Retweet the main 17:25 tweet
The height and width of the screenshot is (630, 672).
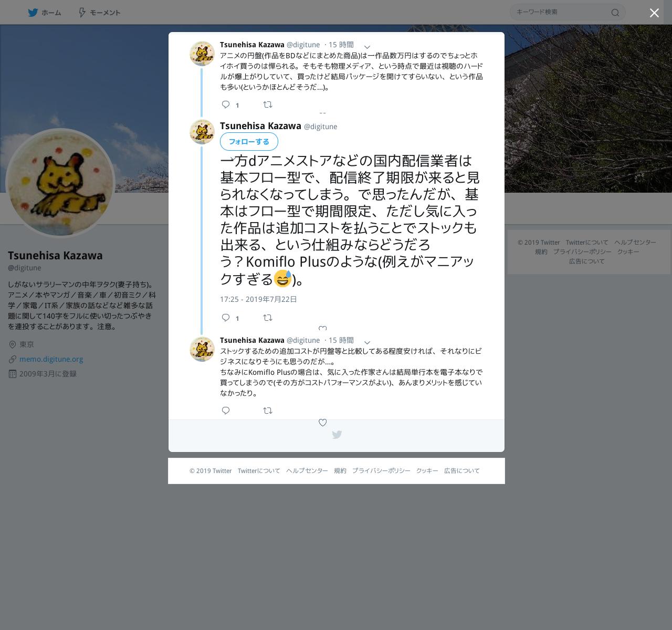(268, 318)
